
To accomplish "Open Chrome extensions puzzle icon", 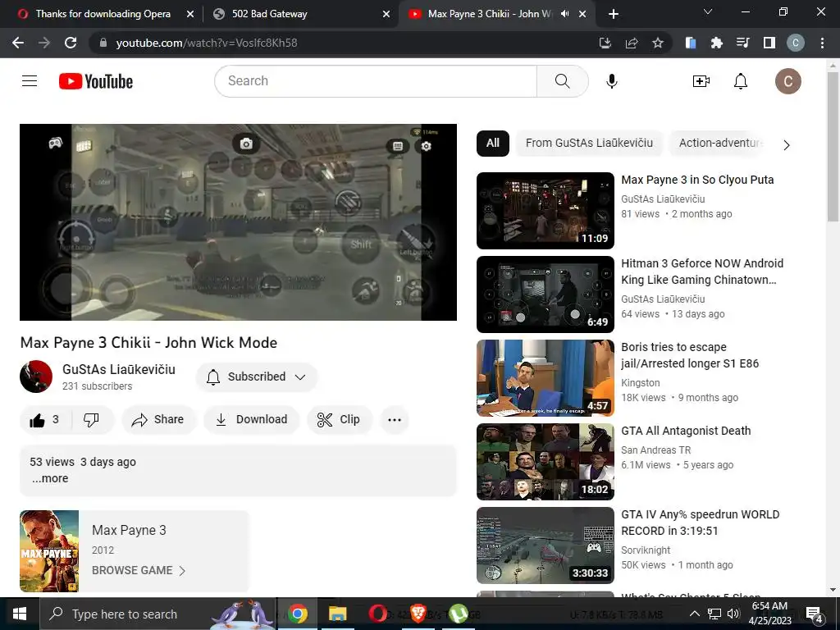I will pos(716,43).
